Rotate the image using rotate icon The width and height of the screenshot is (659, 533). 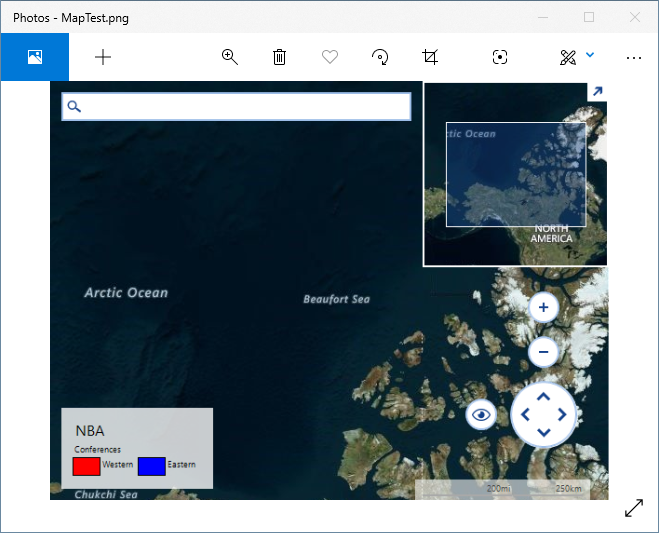pos(380,57)
